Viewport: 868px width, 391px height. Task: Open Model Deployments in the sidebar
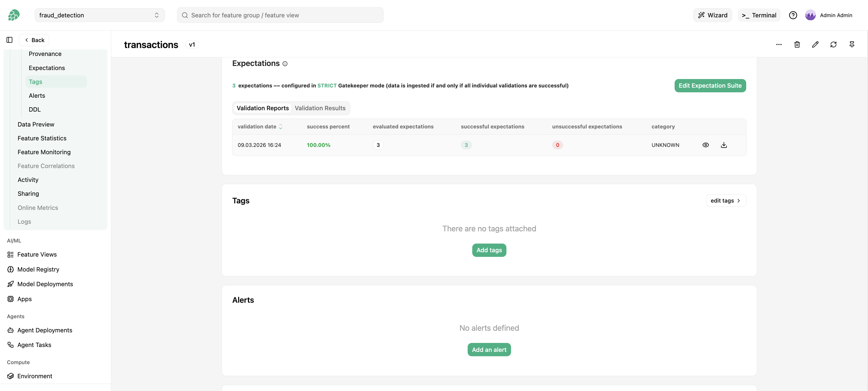[x=45, y=284]
